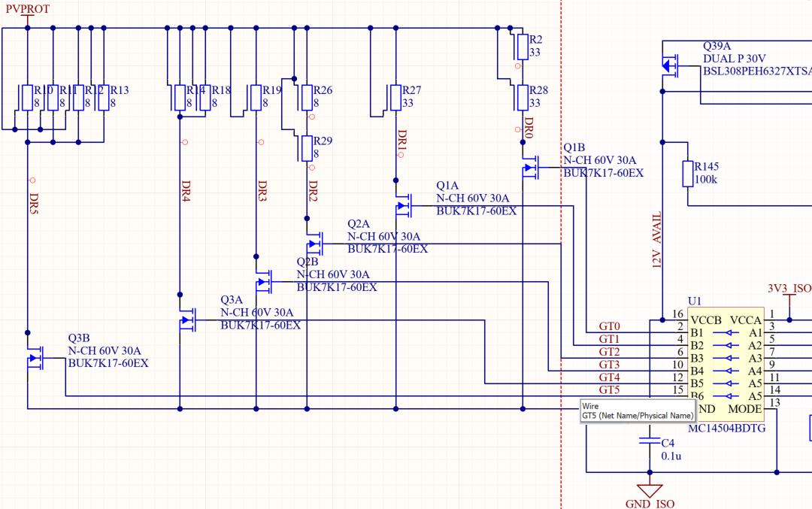Select the Q3A MOSFET symbol

[x=187, y=320]
